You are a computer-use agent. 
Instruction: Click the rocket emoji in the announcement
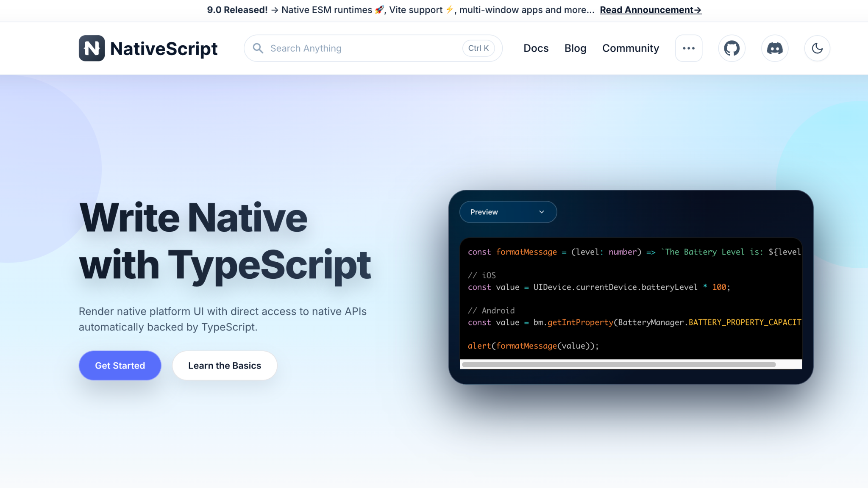[378, 9]
